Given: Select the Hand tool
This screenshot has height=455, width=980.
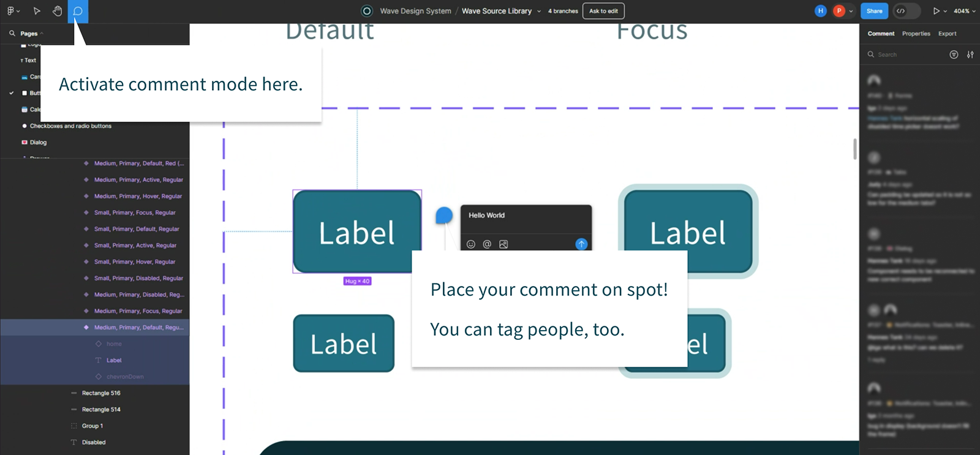Looking at the screenshot, I should (57, 11).
